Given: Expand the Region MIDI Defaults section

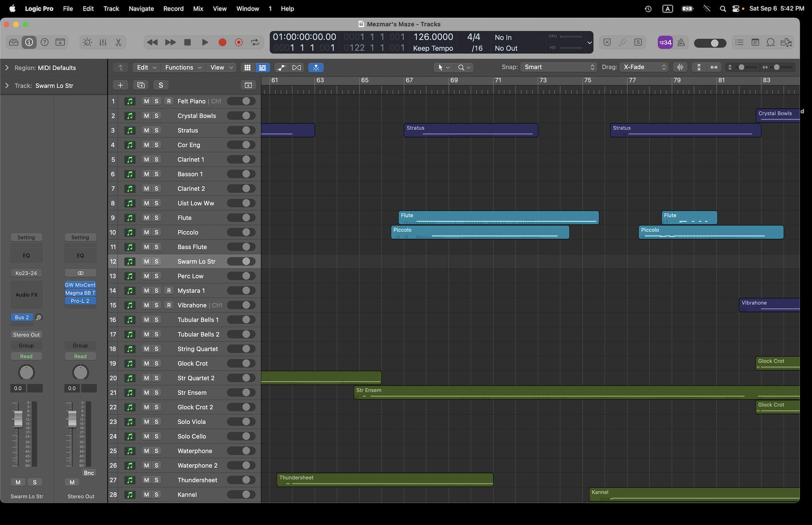Looking at the screenshot, I should coord(7,67).
